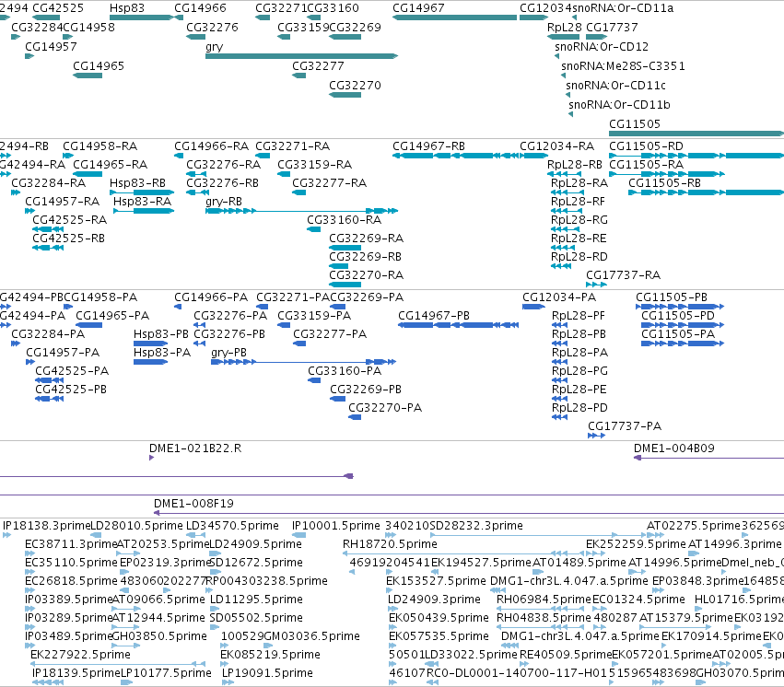This screenshot has width=784, height=687.
Task: Open the Hsp83-PB protein label
Action: click(x=161, y=334)
